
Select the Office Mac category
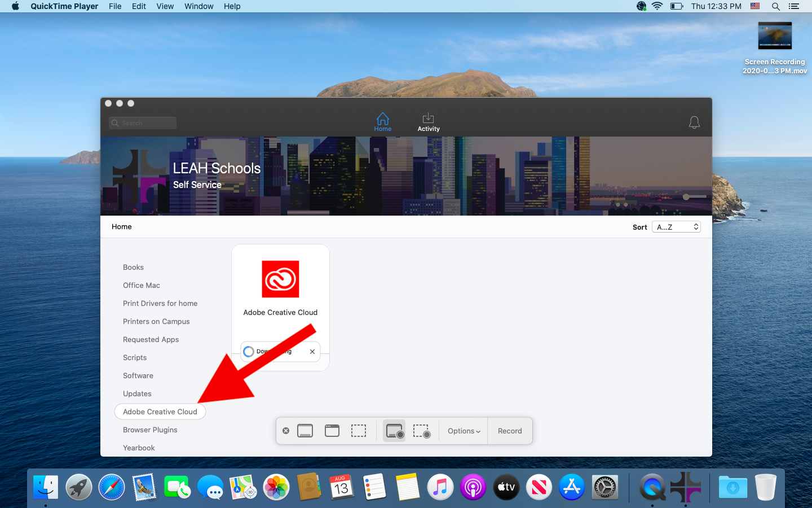[142, 286]
